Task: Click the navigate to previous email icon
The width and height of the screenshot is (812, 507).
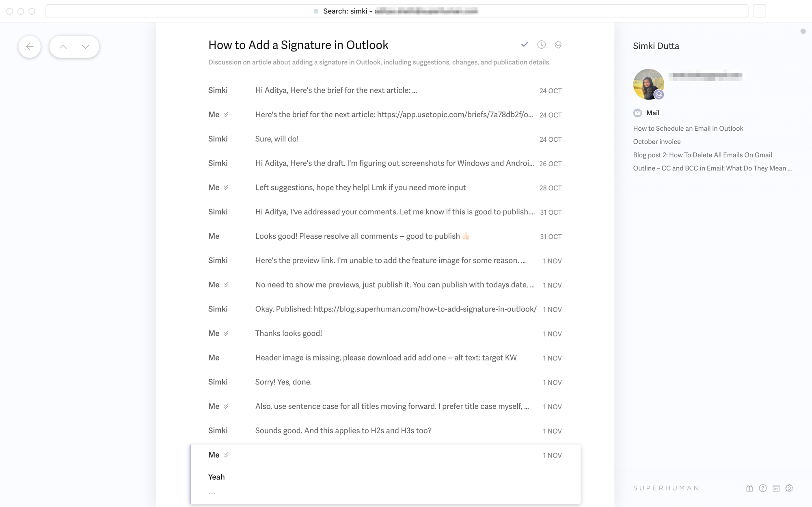Action: 63,46
